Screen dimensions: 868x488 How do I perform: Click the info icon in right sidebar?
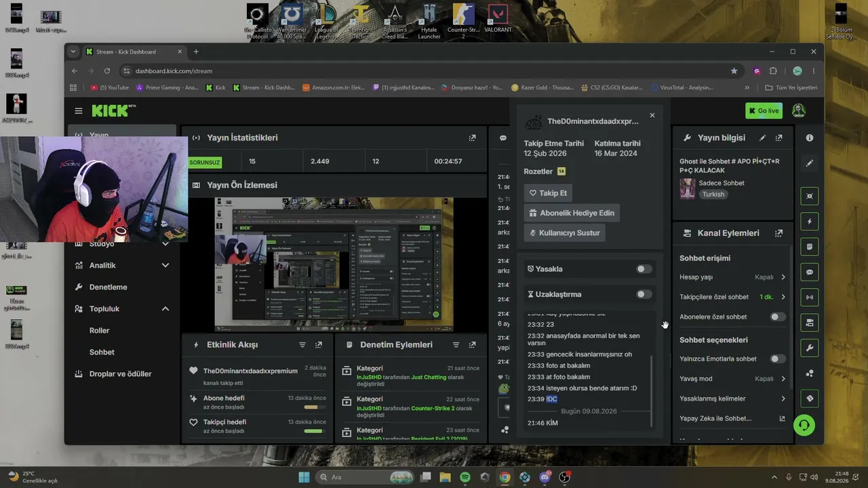[x=810, y=138]
